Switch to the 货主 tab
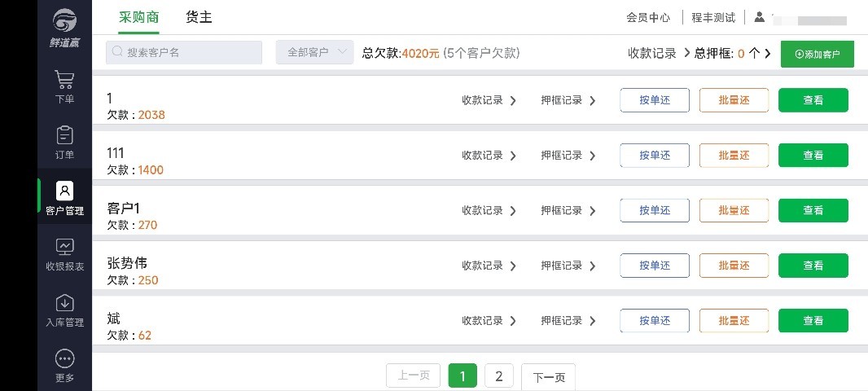 click(199, 17)
